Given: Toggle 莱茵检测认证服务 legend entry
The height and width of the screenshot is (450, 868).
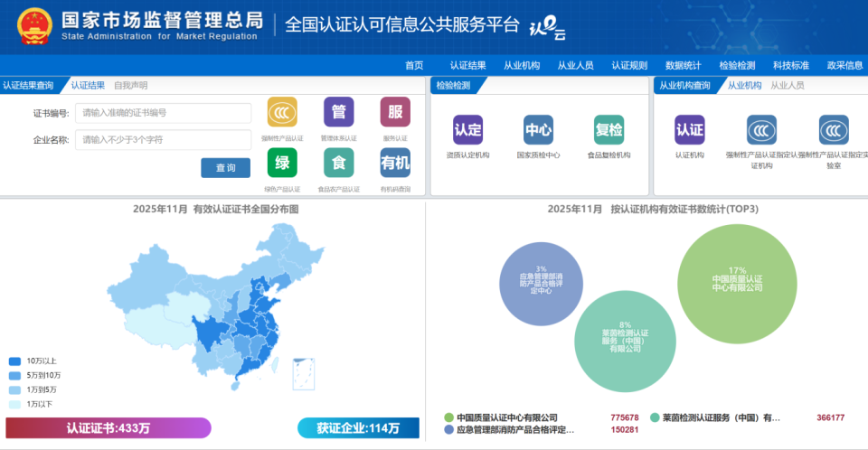Looking at the screenshot, I should coord(715,417).
